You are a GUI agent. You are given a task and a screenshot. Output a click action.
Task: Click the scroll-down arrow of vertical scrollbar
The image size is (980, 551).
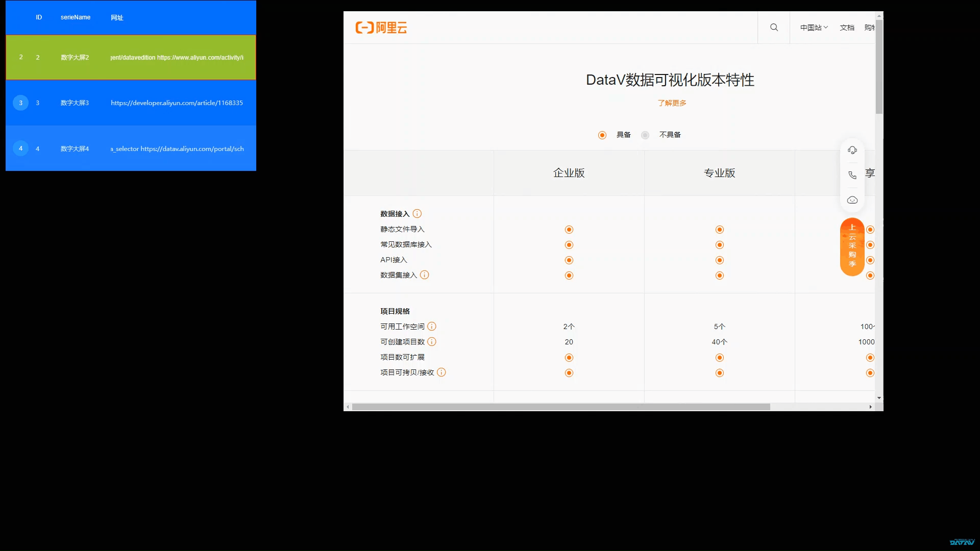coord(879,398)
